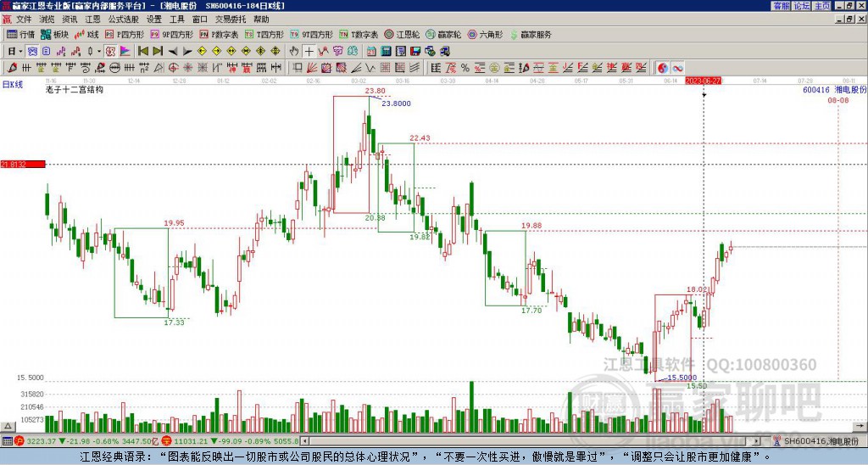Open the 行情 quotes view
The width and height of the screenshot is (868, 465).
click(20, 34)
